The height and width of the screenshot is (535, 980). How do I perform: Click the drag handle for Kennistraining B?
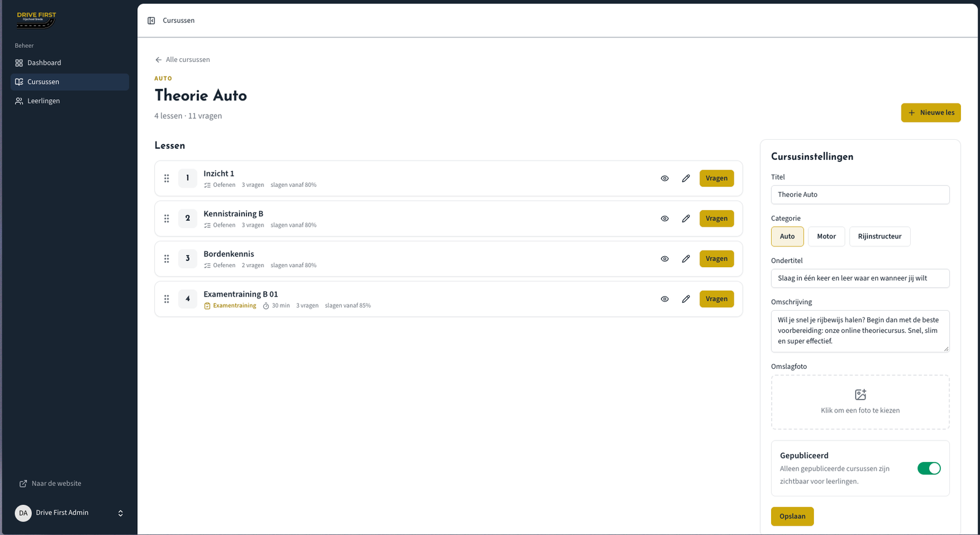[x=167, y=219]
